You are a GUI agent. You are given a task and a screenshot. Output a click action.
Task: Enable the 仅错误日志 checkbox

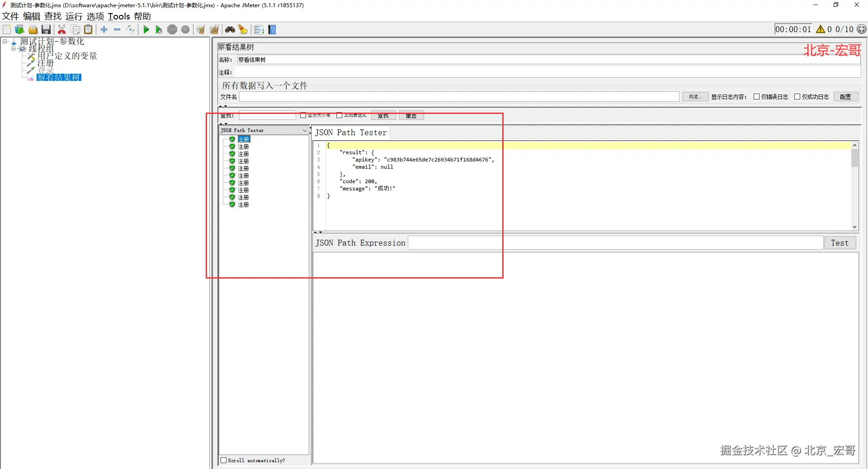coord(756,97)
